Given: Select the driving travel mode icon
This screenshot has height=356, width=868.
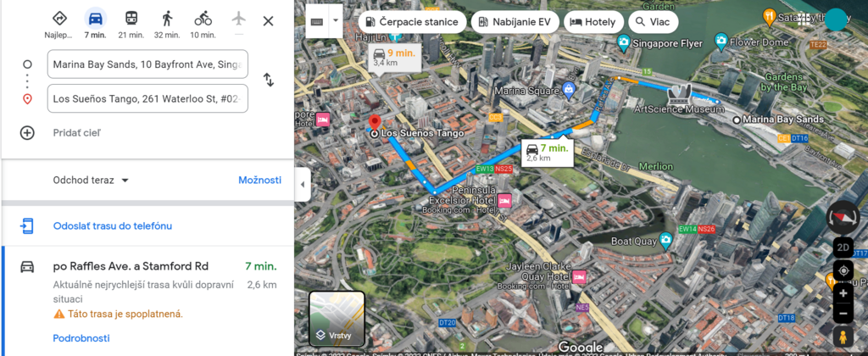Looking at the screenshot, I should [x=96, y=19].
